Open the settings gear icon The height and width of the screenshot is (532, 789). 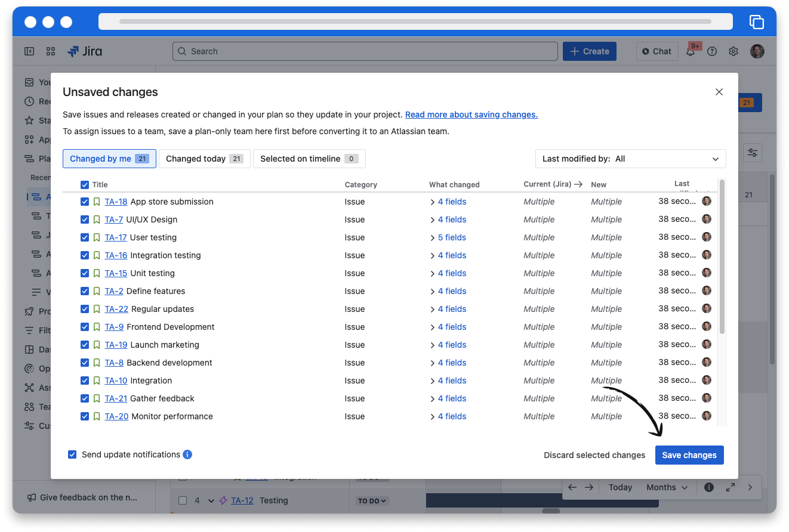(733, 51)
